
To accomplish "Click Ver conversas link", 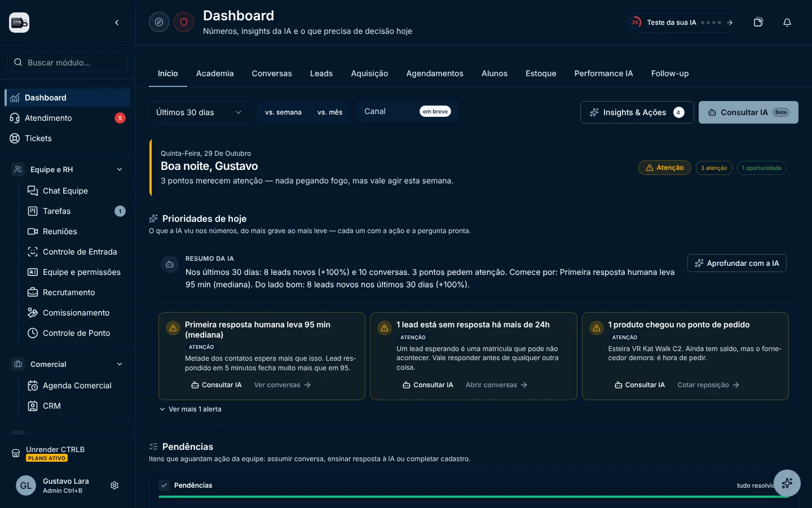I will click(x=283, y=385).
